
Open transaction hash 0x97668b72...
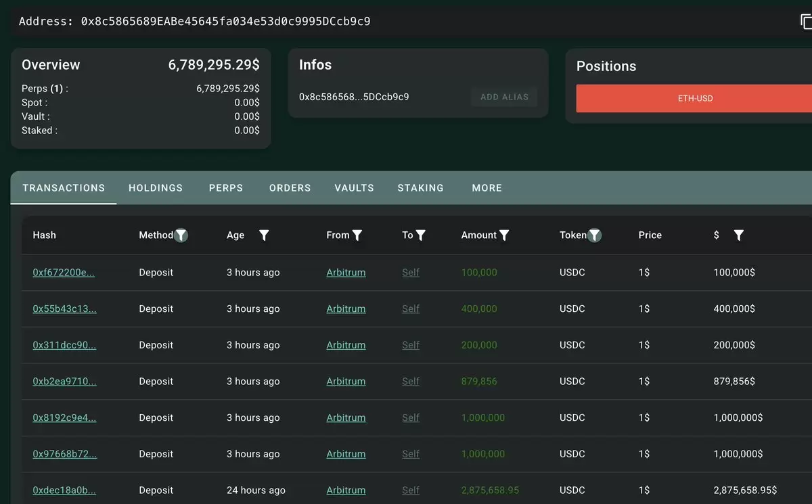(64, 454)
